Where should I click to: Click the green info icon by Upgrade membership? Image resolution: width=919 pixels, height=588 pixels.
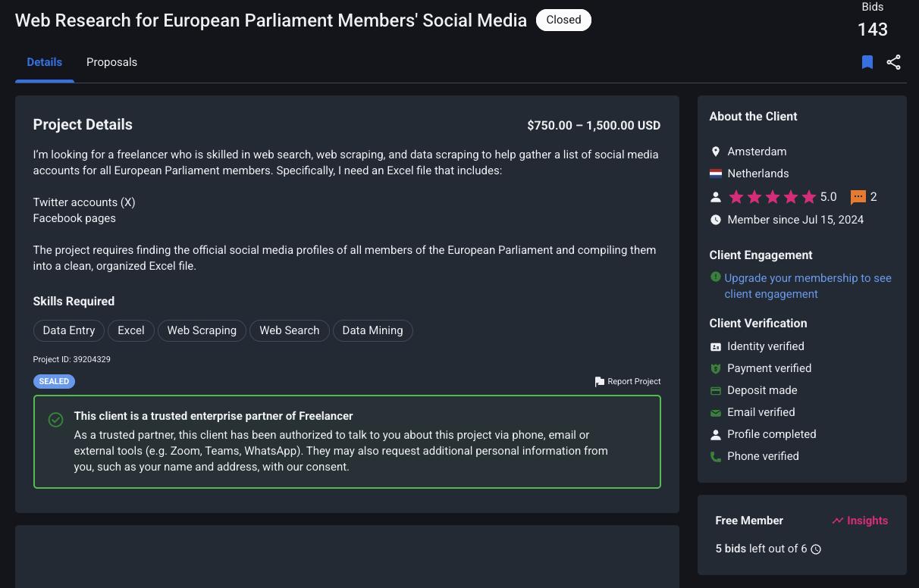[x=716, y=277]
